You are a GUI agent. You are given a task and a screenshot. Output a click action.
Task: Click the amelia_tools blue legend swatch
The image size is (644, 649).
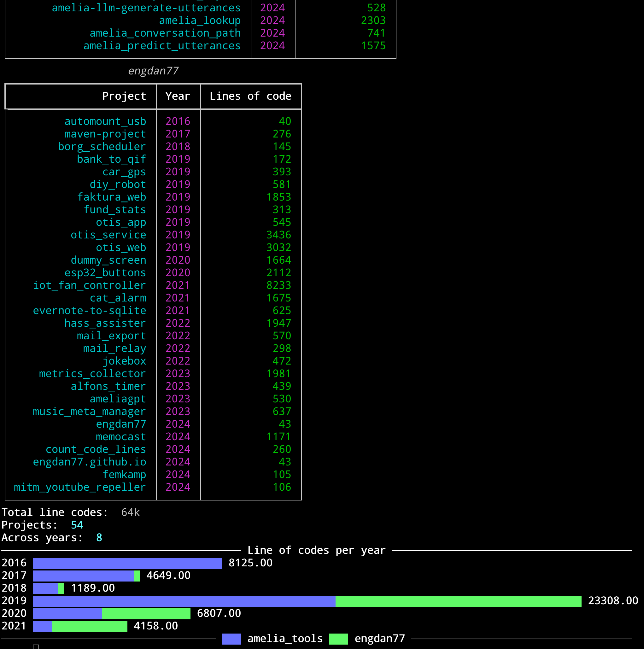coord(231,639)
